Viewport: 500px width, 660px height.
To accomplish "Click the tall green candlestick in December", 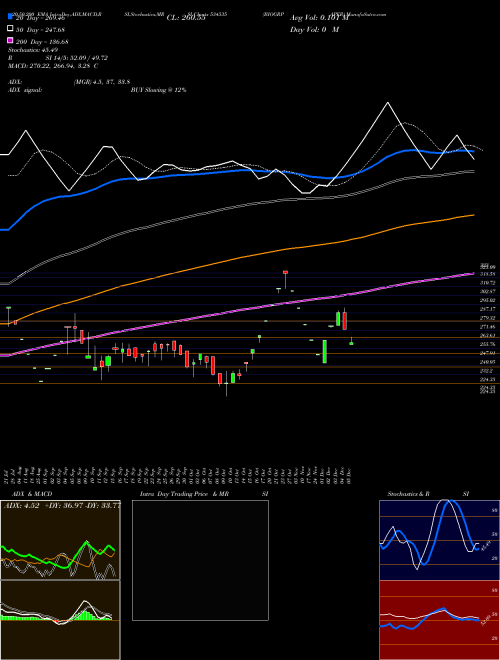I will (x=324, y=351).
